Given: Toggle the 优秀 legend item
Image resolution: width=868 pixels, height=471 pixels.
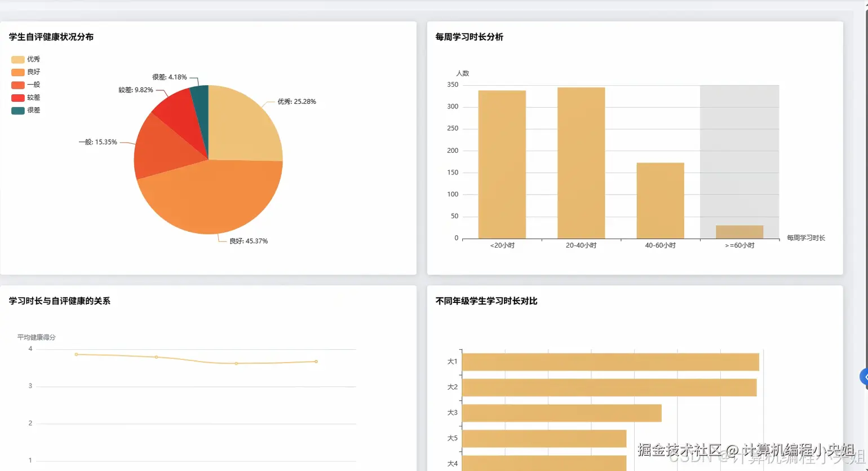Looking at the screenshot, I should coord(26,59).
